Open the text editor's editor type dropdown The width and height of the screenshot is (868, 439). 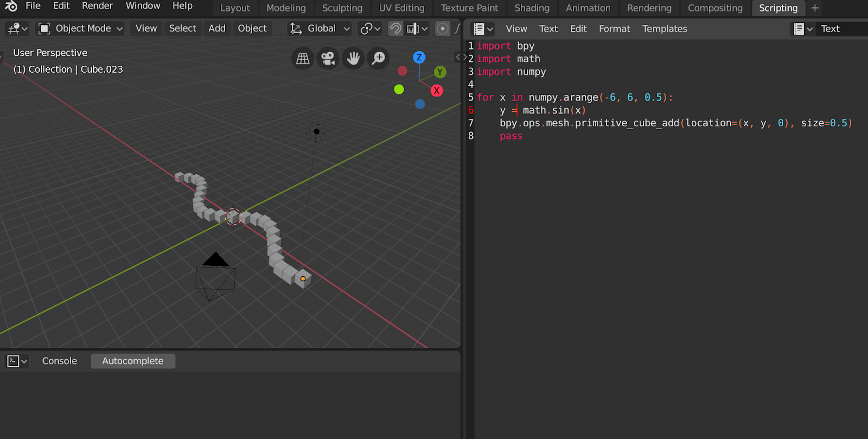(483, 29)
